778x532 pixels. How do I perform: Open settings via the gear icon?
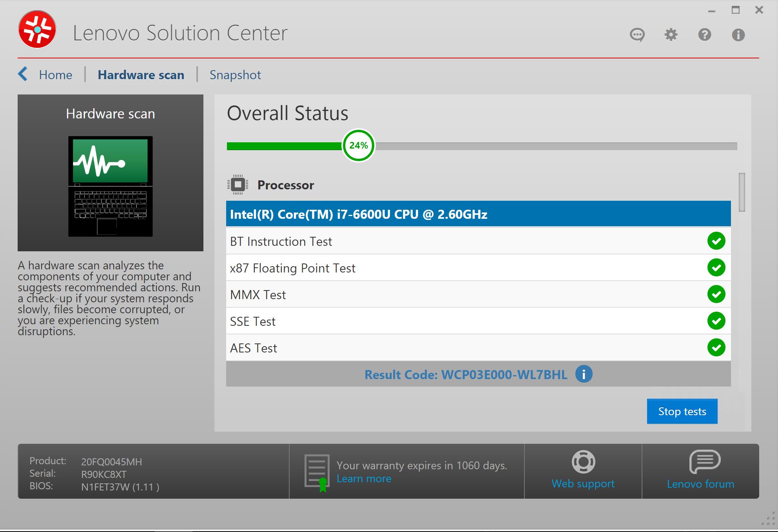click(x=671, y=35)
